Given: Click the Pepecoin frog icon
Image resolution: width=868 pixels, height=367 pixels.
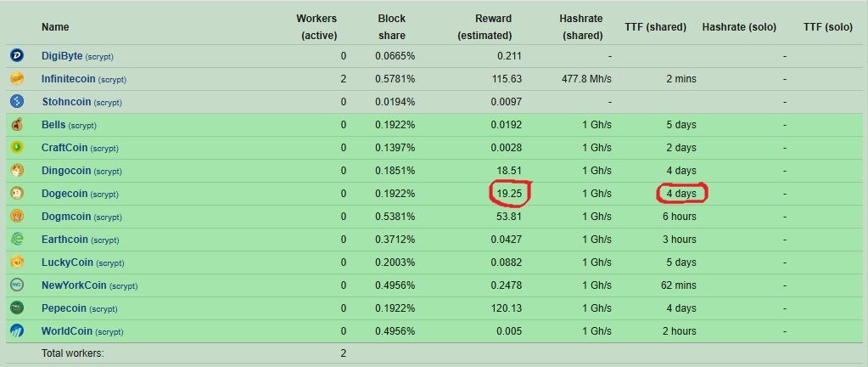Looking at the screenshot, I should point(17,308).
